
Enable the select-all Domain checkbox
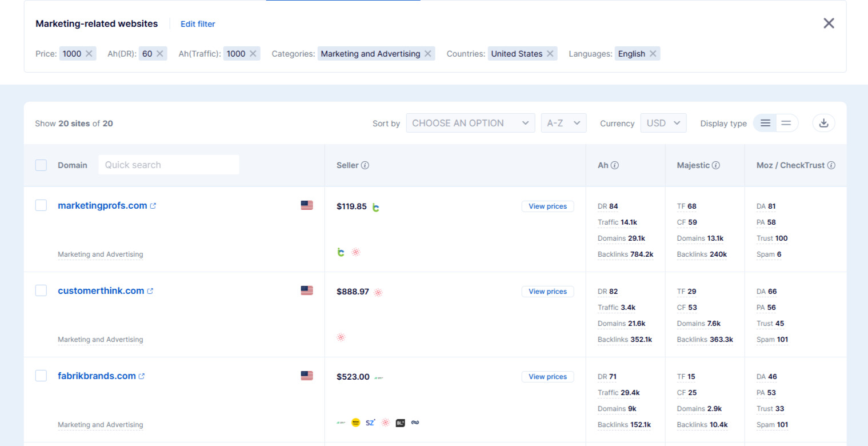click(41, 165)
